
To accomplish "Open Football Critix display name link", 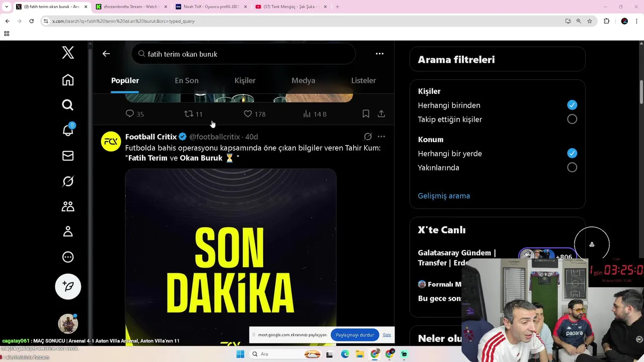I will point(151,137).
